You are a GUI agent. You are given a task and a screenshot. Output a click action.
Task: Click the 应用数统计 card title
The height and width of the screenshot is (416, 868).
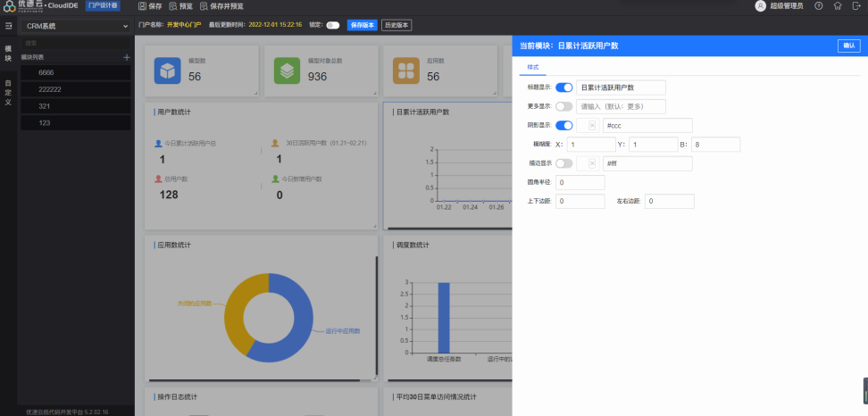(x=174, y=245)
